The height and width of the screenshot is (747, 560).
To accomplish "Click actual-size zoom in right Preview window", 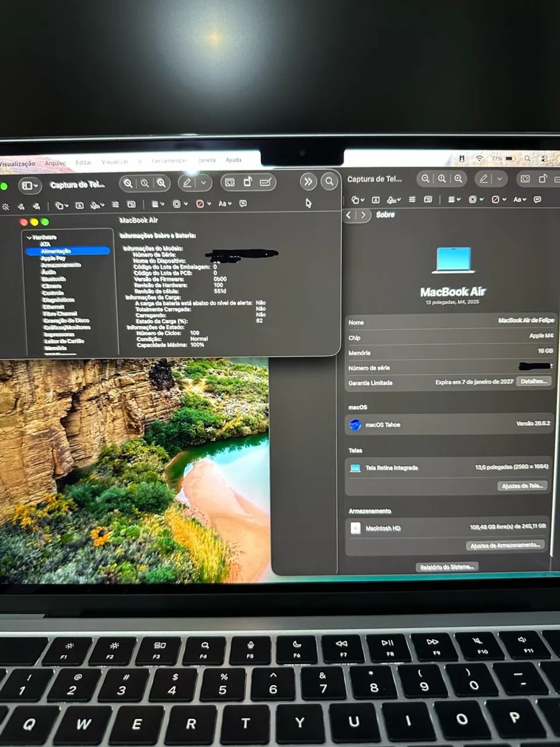I will pos(442,179).
